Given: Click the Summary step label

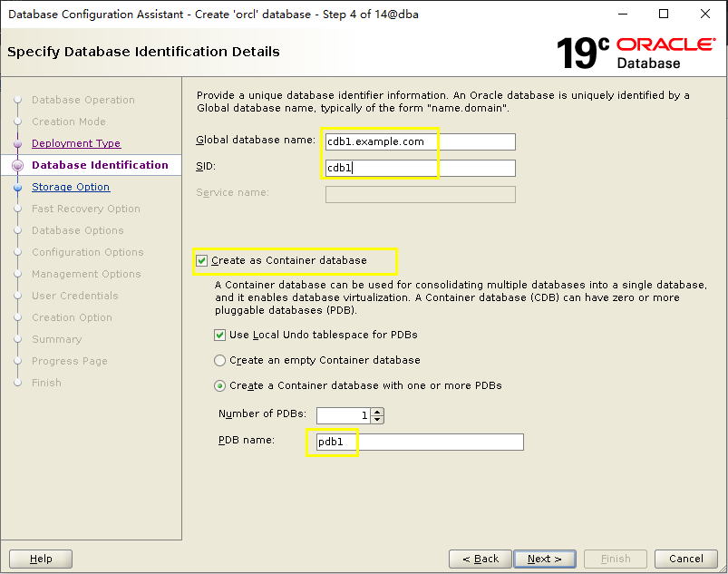Looking at the screenshot, I should (56, 339).
